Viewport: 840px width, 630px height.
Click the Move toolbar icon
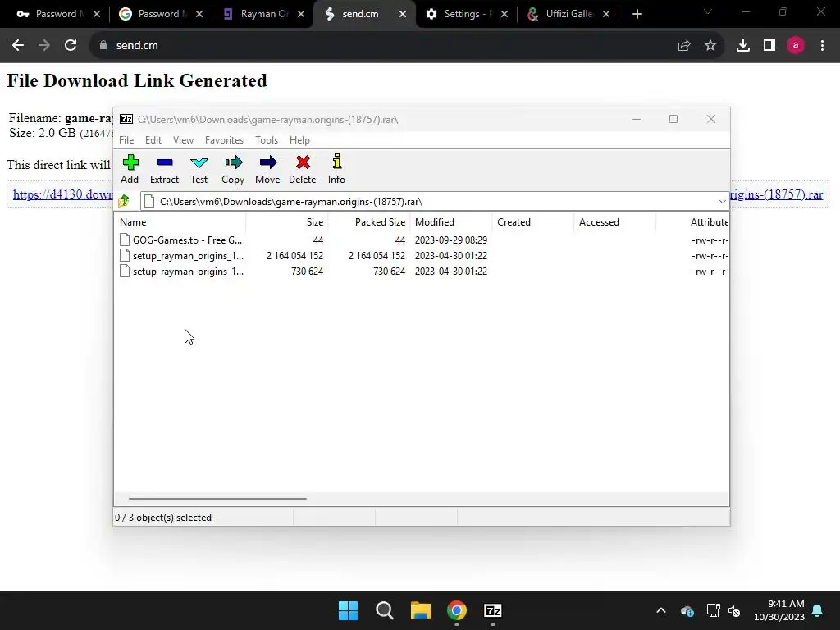[x=267, y=169]
